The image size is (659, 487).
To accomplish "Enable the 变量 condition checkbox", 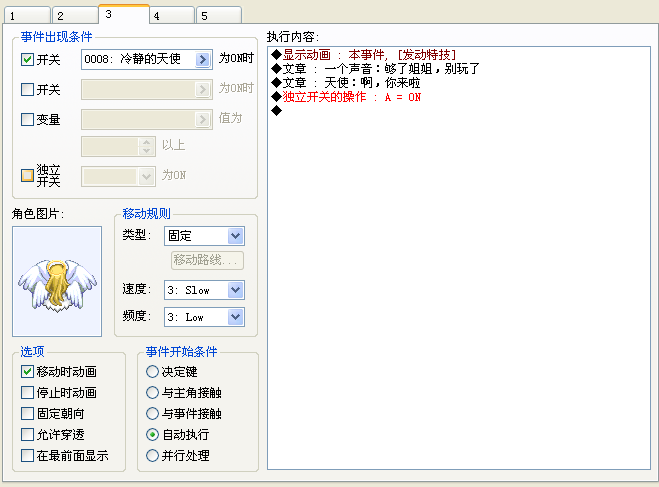I will click(x=27, y=119).
